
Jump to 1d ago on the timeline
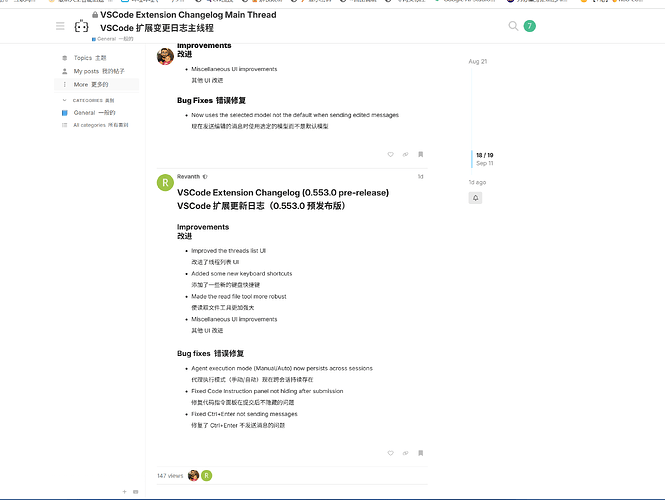click(x=477, y=182)
